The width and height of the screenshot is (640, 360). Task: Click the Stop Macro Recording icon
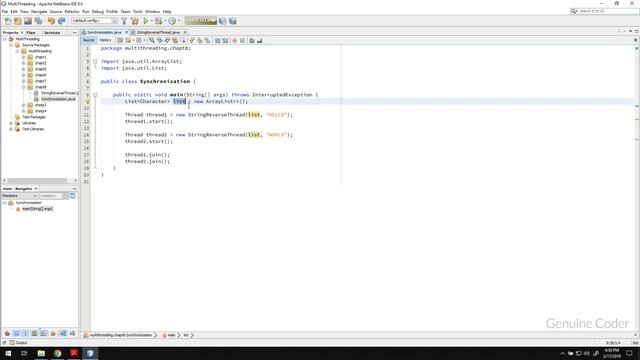click(242, 40)
